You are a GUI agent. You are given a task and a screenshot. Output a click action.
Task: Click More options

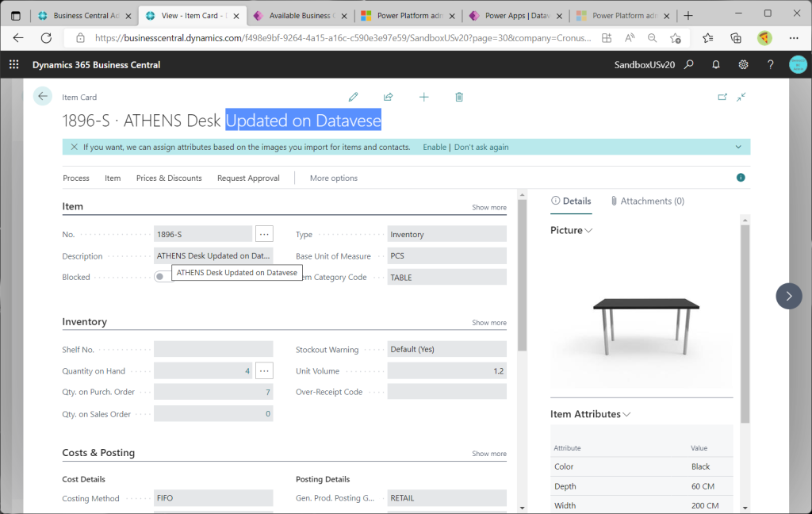[334, 178]
